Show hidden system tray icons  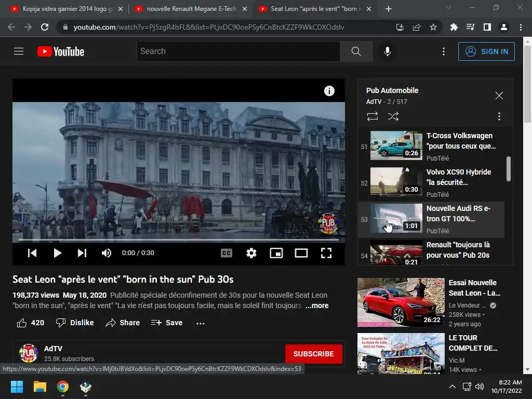tap(453, 387)
